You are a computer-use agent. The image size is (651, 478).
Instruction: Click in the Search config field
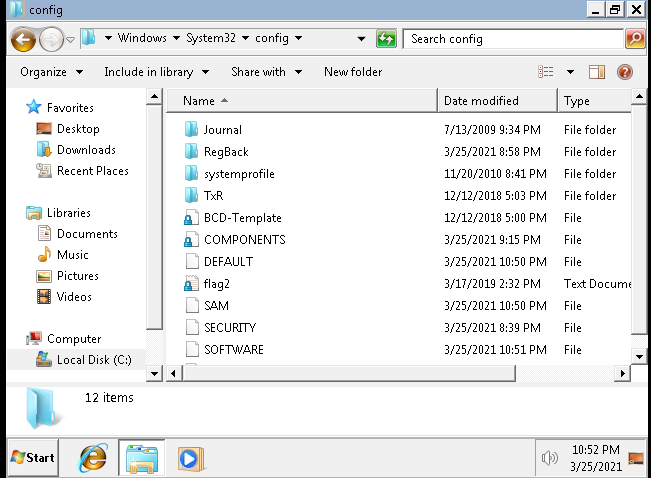[510, 39]
